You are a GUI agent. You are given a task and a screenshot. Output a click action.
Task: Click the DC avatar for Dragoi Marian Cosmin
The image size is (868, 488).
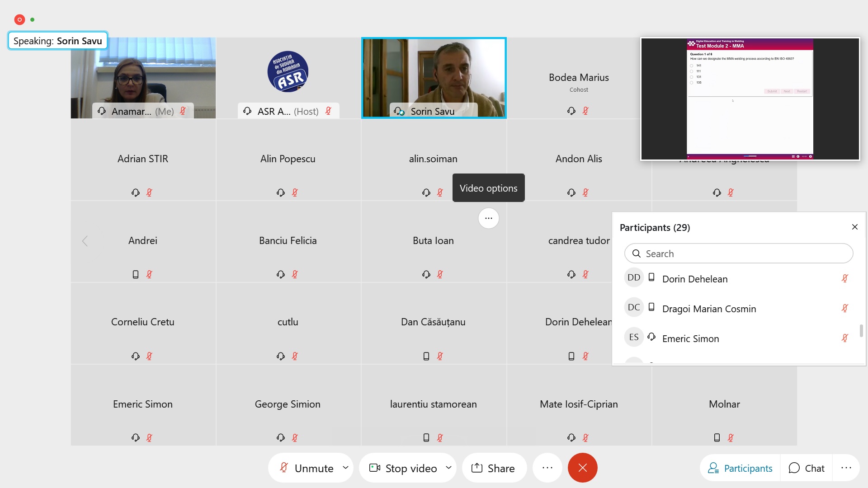tap(633, 308)
